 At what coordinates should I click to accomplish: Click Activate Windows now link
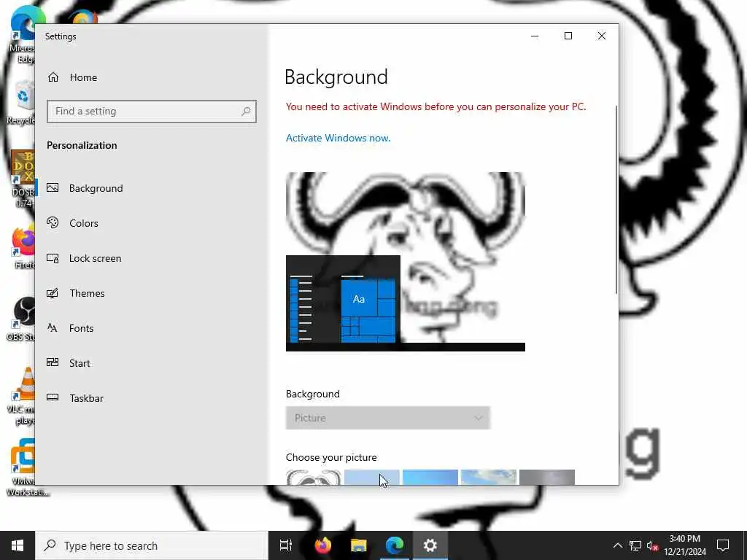pos(338,138)
